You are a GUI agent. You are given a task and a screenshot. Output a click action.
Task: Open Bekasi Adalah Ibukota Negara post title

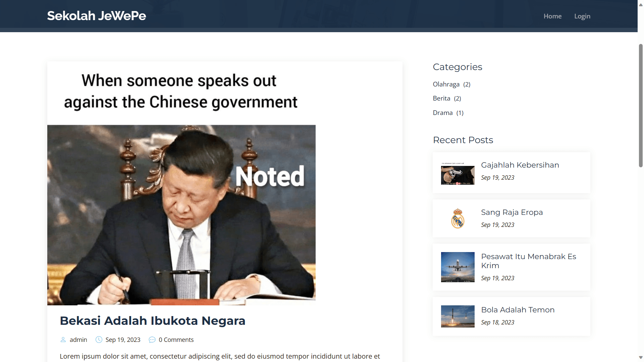coord(153,321)
